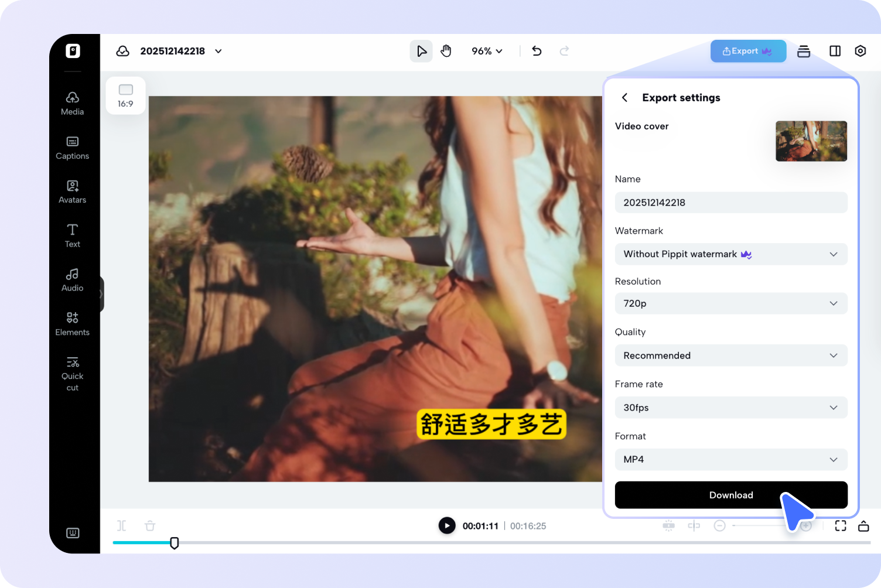Viewport: 881px width, 588px height.
Task: Open the Elements panel
Action: [x=72, y=323]
